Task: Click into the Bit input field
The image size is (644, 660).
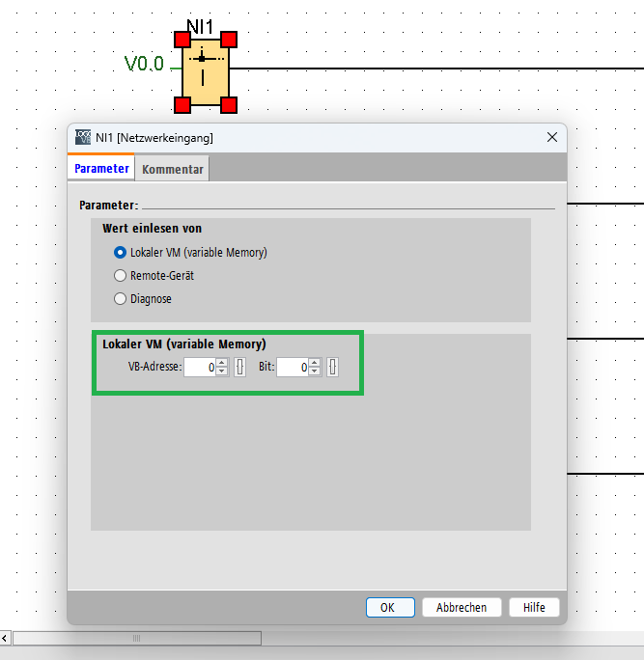Action: click(293, 367)
